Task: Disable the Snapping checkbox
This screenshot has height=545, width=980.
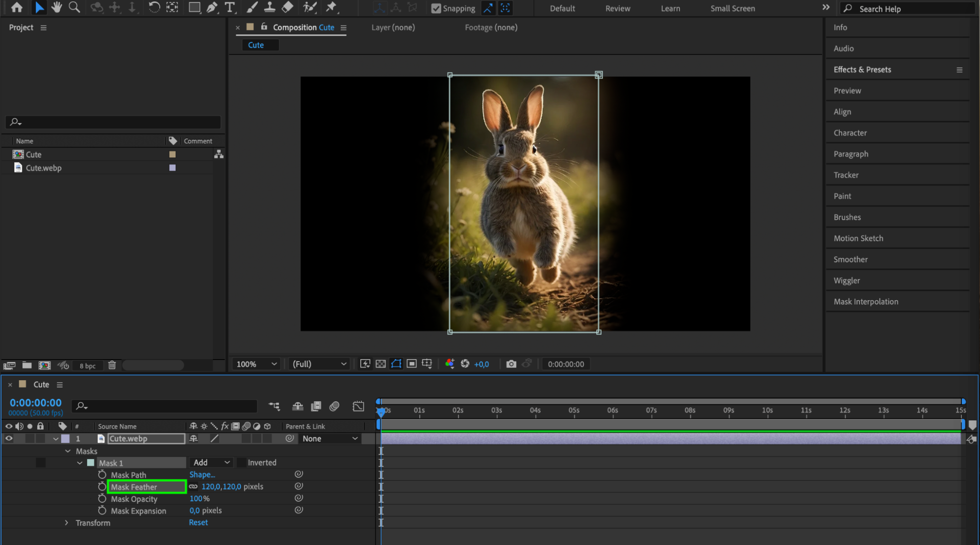Action: coord(436,8)
